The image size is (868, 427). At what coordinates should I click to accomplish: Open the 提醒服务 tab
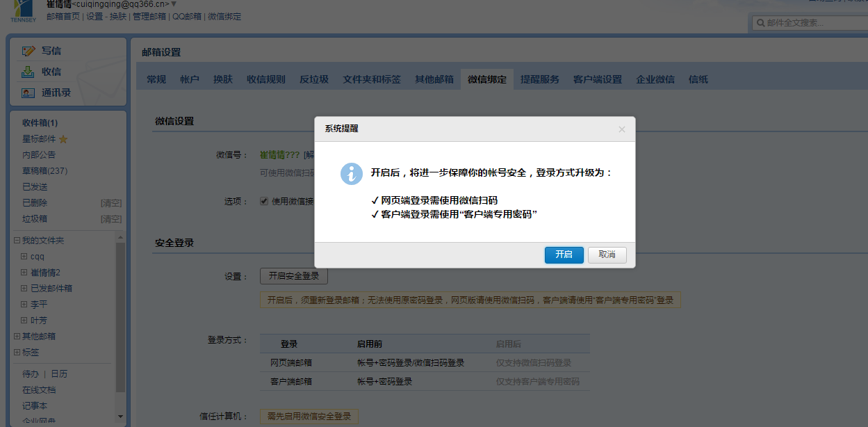[539, 79]
